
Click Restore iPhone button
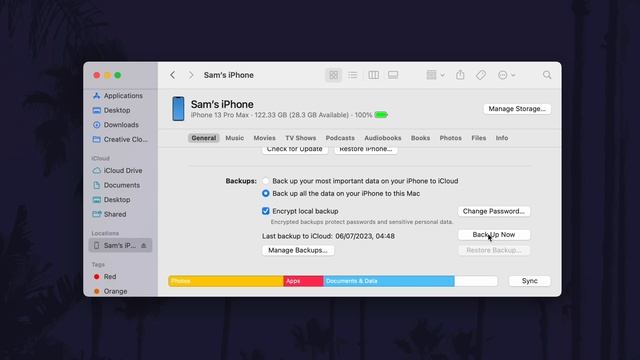tap(366, 150)
